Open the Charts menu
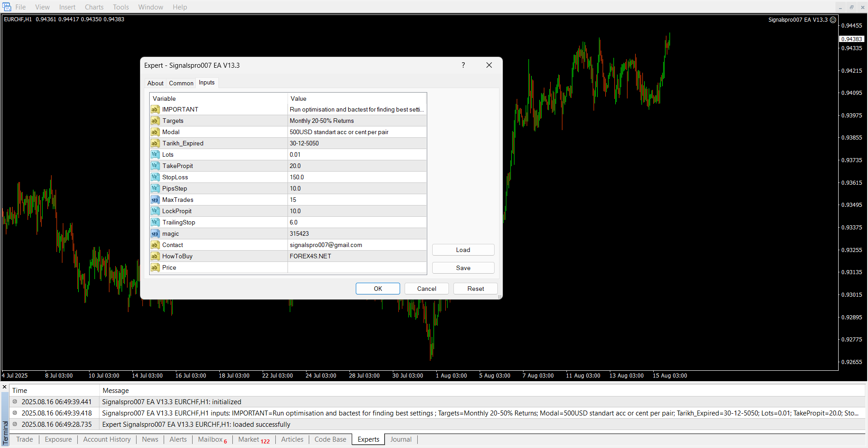 point(94,7)
